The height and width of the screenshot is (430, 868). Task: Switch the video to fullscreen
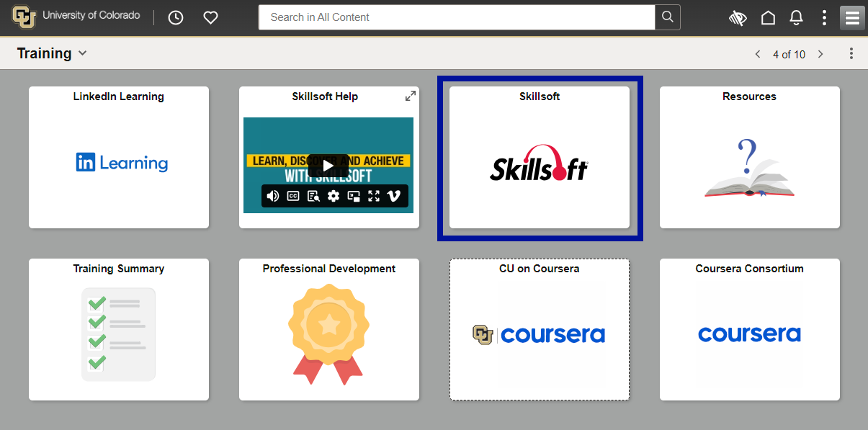[373, 196]
